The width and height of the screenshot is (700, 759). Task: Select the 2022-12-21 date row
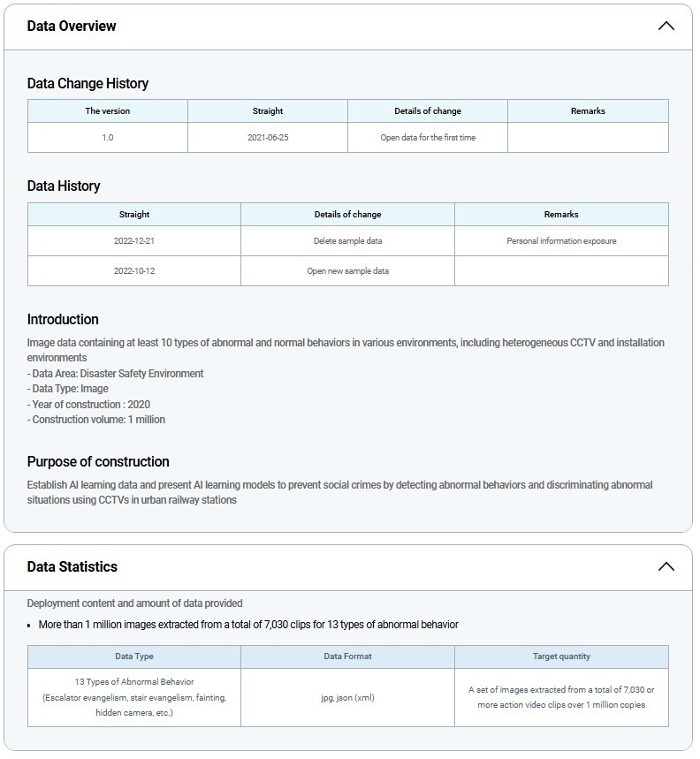[134, 241]
